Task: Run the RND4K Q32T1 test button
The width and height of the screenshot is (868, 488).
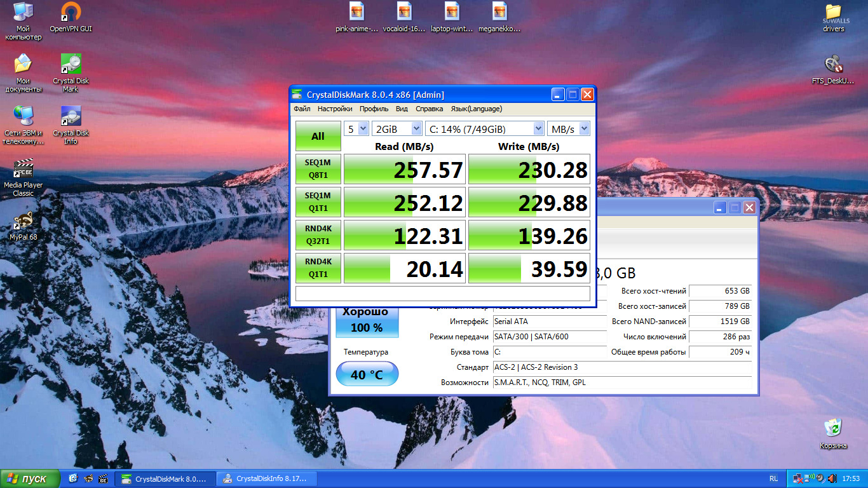Action: (318, 235)
